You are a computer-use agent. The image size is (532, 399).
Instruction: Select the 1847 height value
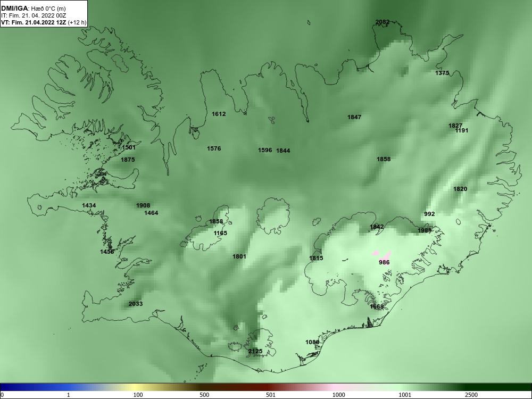point(354,117)
